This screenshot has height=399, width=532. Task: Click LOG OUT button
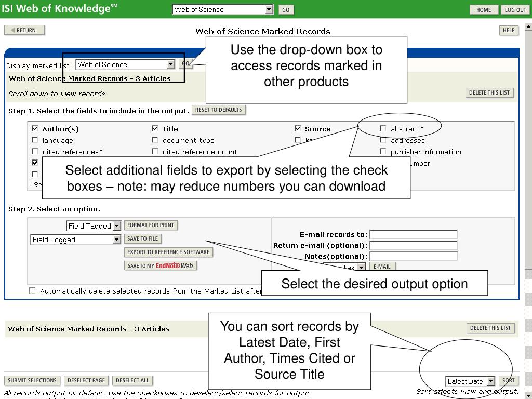[515, 10]
